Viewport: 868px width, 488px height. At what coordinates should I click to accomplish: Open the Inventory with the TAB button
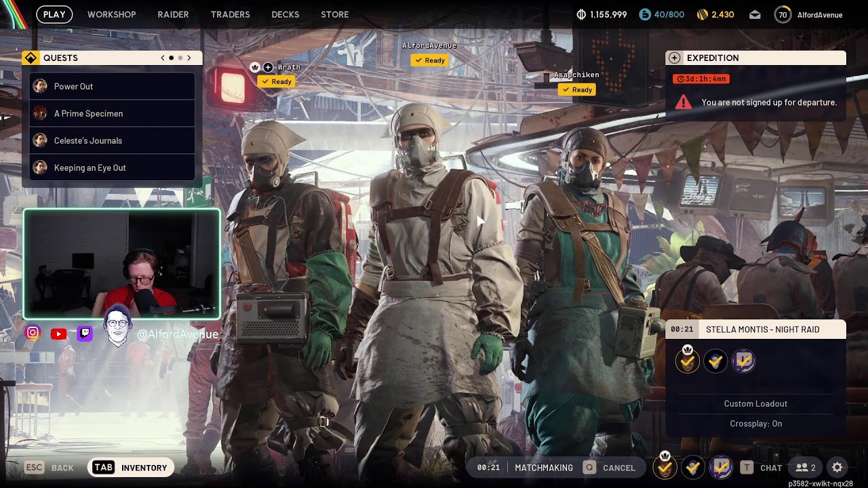point(131,468)
